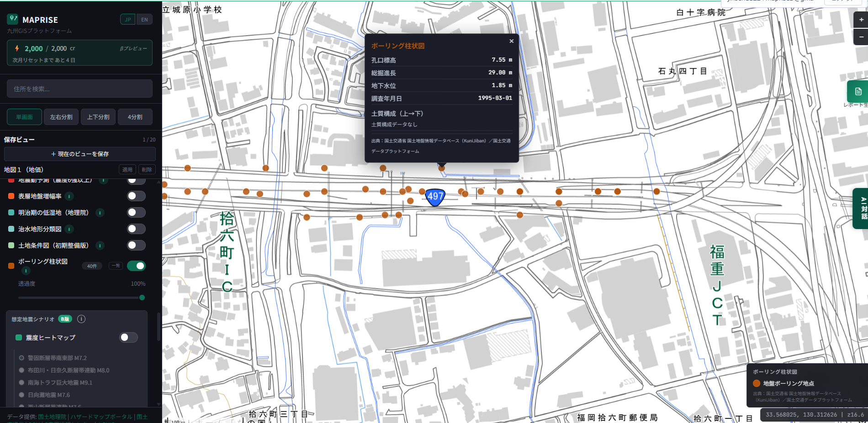This screenshot has height=423, width=868.
Task: Select the 上下分割 split view tab
Action: pos(98,117)
